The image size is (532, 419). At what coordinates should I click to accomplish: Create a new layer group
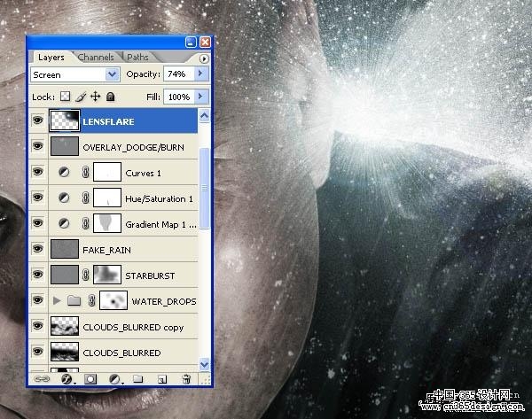click(137, 378)
